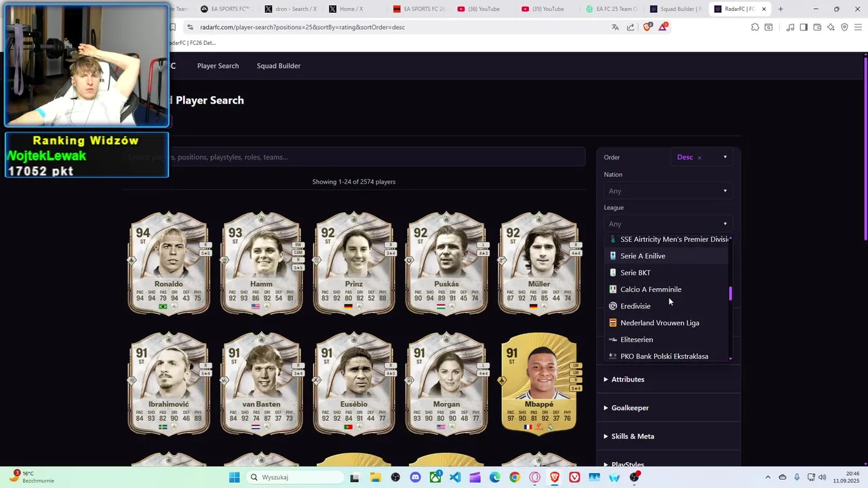This screenshot has height=488, width=868.
Task: Open Mbappé 91 ST gold card
Action: 539,383
